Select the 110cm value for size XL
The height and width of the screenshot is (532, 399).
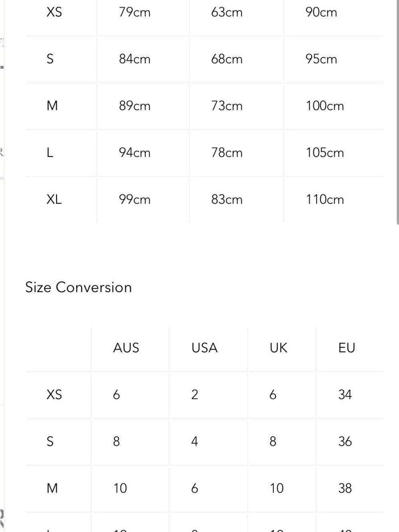325,199
